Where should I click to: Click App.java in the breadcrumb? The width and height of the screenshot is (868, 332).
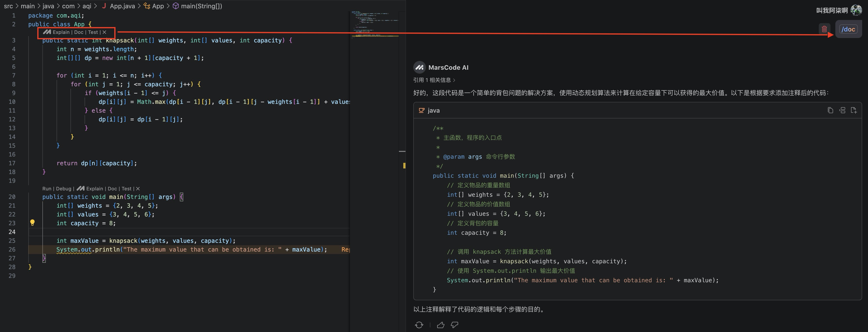tap(122, 6)
